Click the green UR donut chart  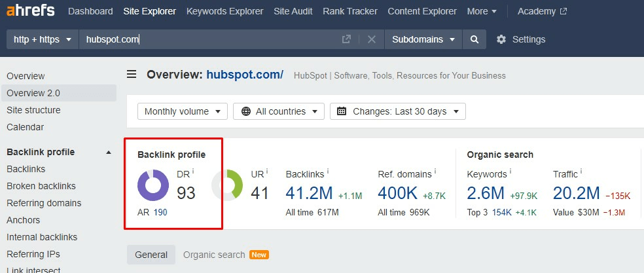(227, 185)
